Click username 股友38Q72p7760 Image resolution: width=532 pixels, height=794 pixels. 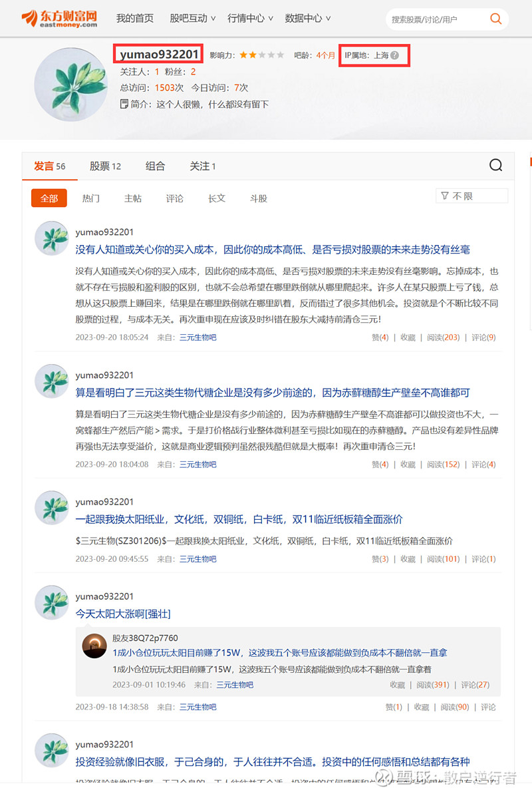pos(145,638)
